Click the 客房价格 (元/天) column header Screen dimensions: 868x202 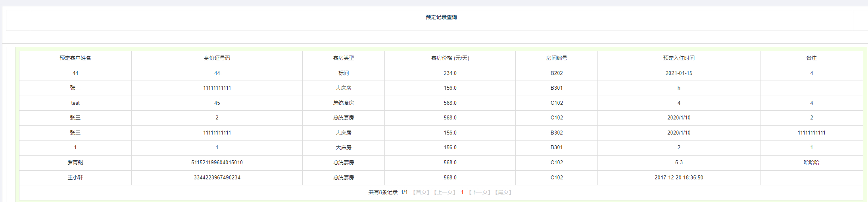450,58
